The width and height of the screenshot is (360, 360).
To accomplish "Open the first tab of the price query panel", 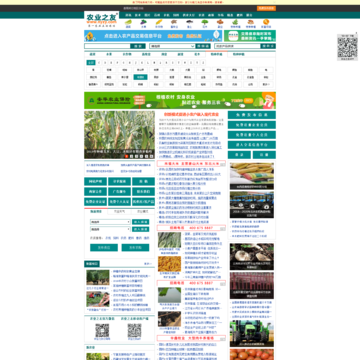I will 96,211.
